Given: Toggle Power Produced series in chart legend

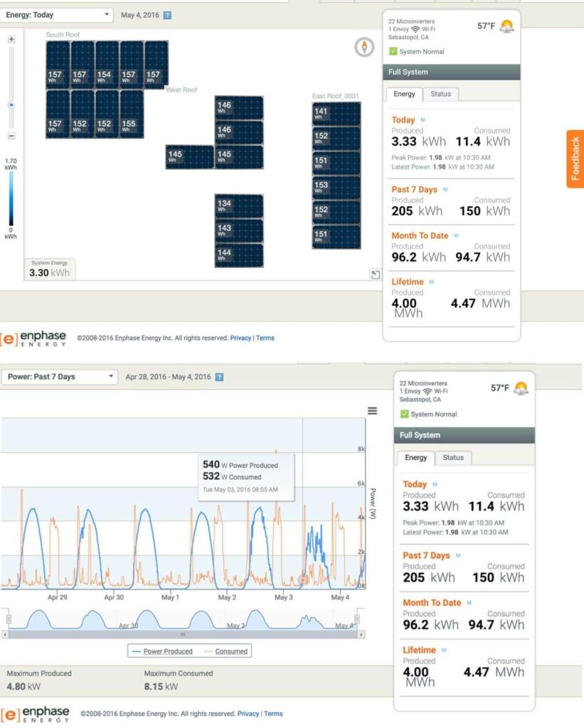Looking at the screenshot, I should coord(161,651).
